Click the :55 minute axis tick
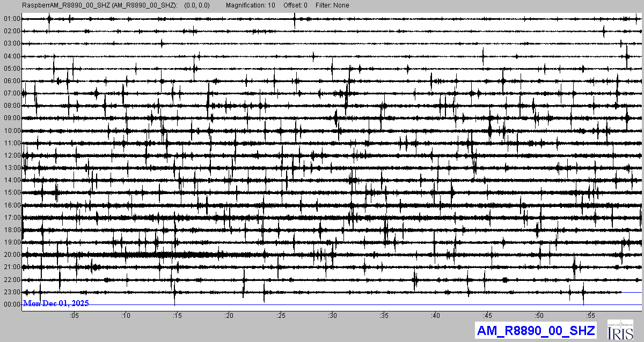 590,316
